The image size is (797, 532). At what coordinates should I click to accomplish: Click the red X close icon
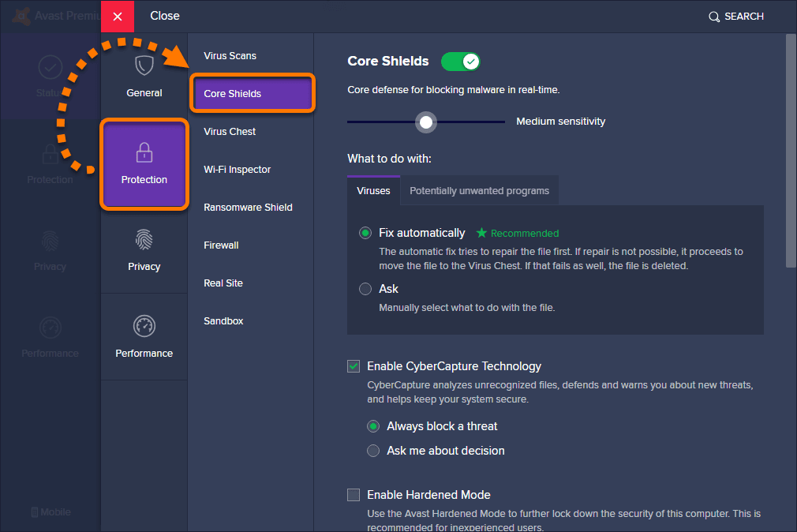118,17
